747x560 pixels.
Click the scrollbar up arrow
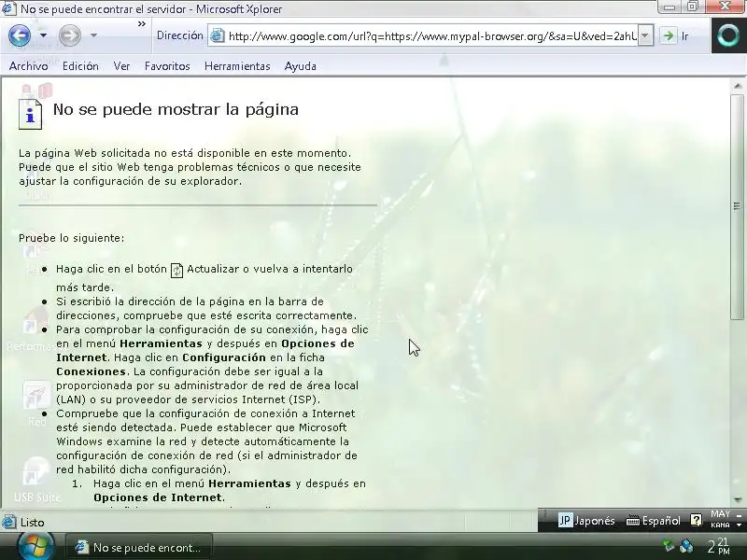click(x=737, y=86)
